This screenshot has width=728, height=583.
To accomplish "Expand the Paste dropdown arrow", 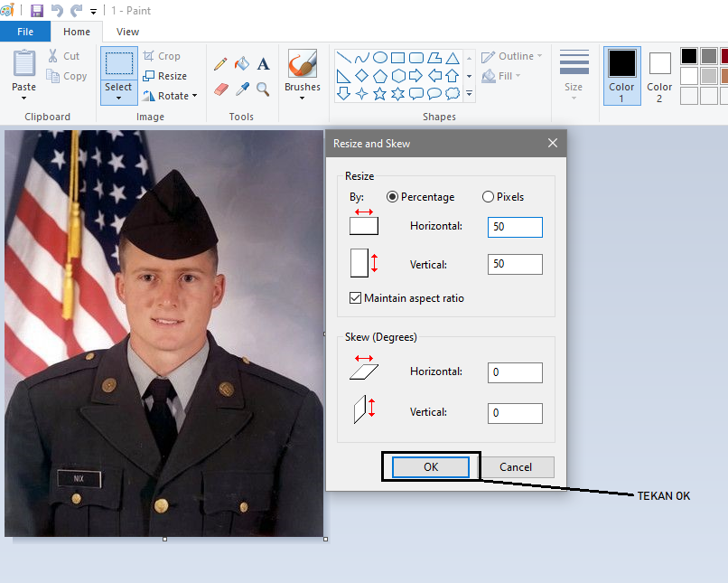I will coord(23,98).
